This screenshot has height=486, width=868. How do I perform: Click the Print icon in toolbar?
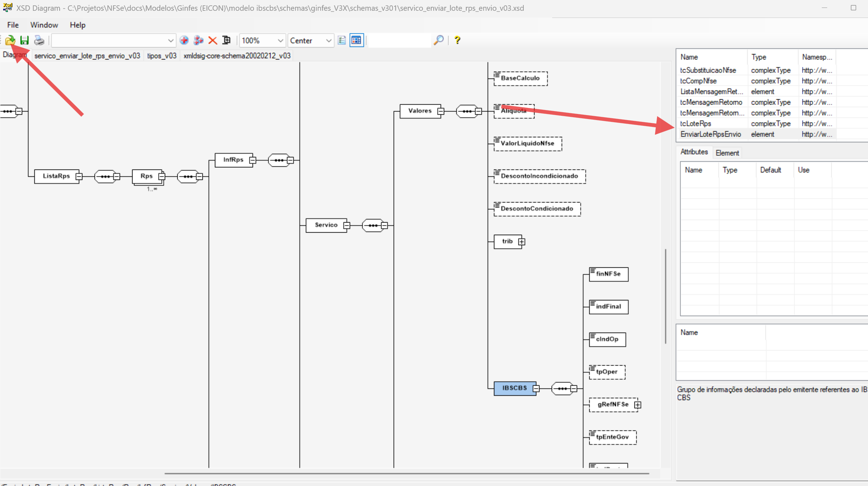[39, 40]
